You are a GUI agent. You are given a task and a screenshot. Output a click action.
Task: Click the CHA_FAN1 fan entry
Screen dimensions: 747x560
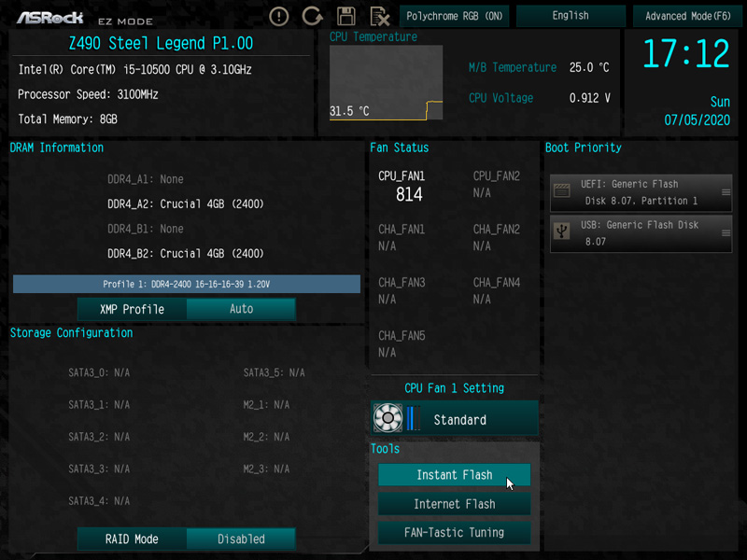pyautogui.click(x=402, y=238)
